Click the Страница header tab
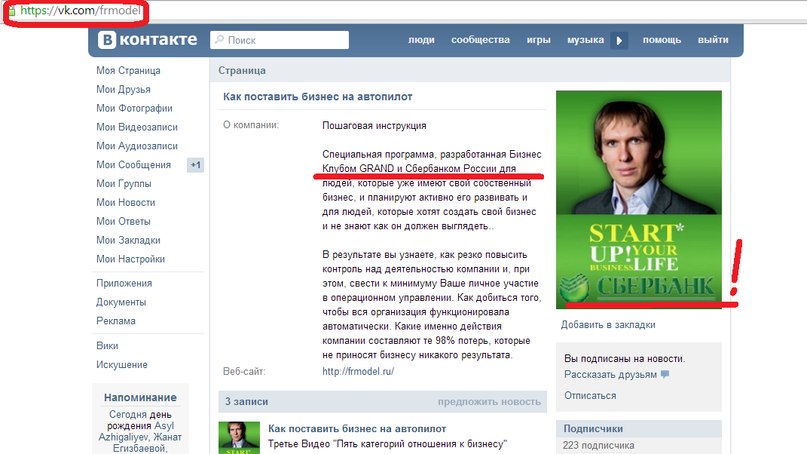807x454 pixels. 242,71
